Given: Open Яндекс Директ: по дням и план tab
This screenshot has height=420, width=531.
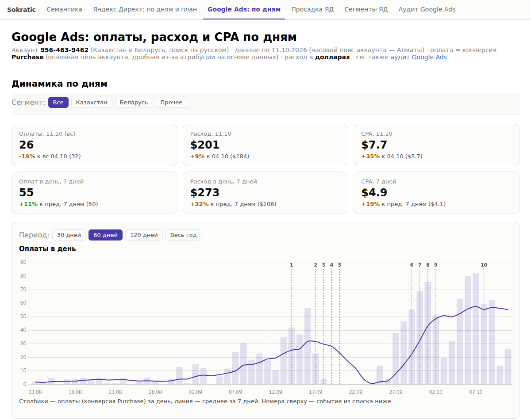Looking at the screenshot, I should point(145,9).
